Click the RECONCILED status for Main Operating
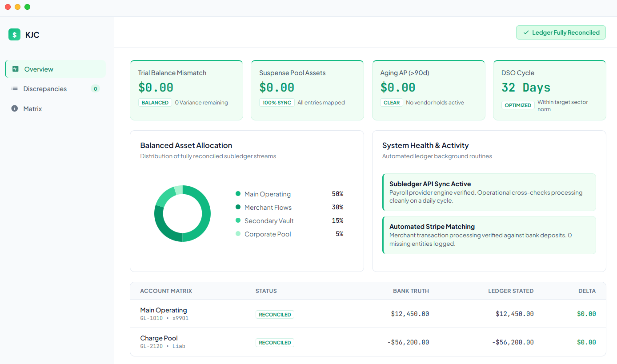This screenshot has width=617, height=364. [275, 315]
